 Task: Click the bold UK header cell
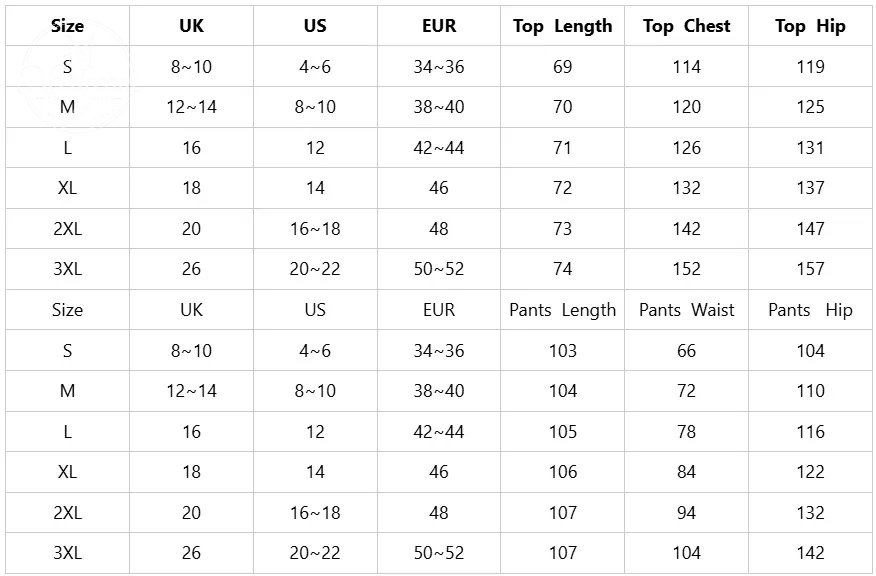[x=191, y=26]
